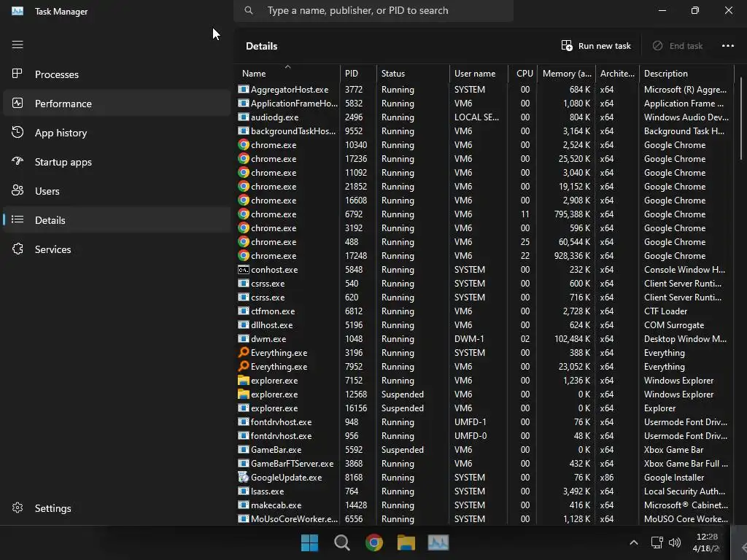Click the Everything.exe icon for PID 3196
The image size is (747, 560).
tap(244, 352)
